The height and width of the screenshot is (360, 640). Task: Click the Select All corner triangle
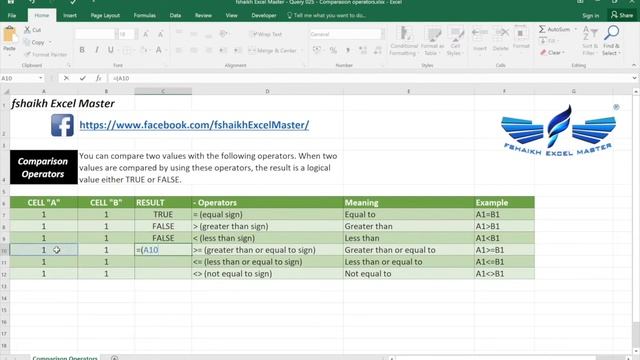(x=5, y=91)
